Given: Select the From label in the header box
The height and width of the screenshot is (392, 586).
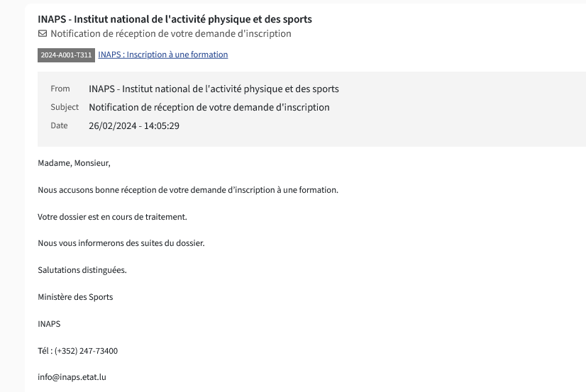Looking at the screenshot, I should click(60, 89).
